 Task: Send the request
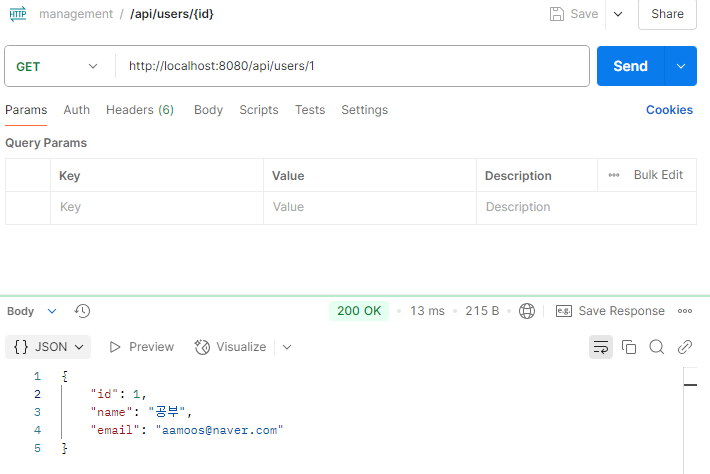click(630, 66)
